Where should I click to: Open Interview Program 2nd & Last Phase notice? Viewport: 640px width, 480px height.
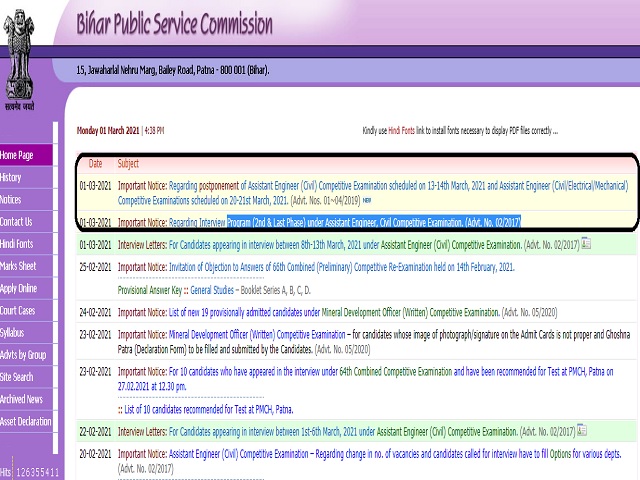(344, 222)
